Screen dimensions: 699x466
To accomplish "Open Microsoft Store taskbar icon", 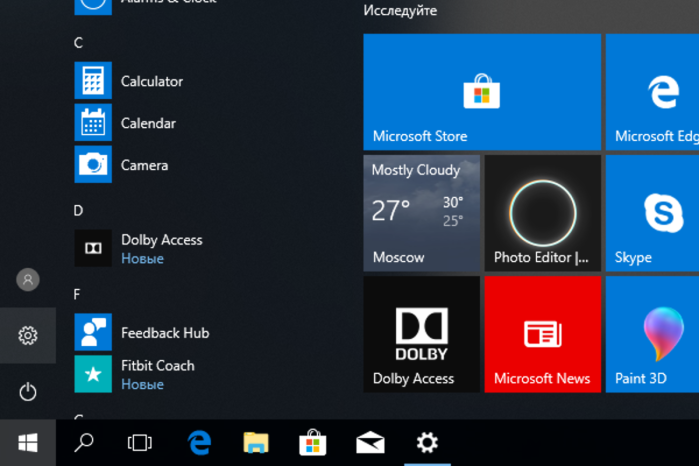I will click(313, 443).
